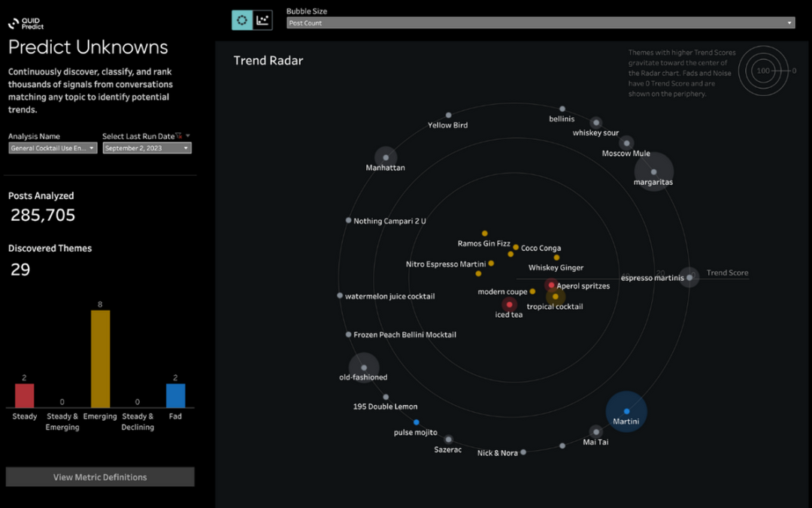The image size is (812, 508).
Task: Select the margaritas bubble on the radar
Action: (x=654, y=171)
